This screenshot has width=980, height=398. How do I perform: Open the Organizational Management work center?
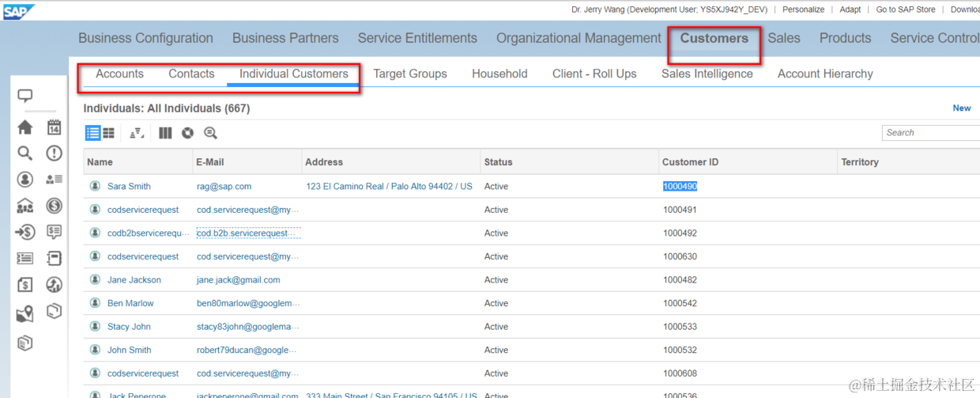click(x=579, y=38)
